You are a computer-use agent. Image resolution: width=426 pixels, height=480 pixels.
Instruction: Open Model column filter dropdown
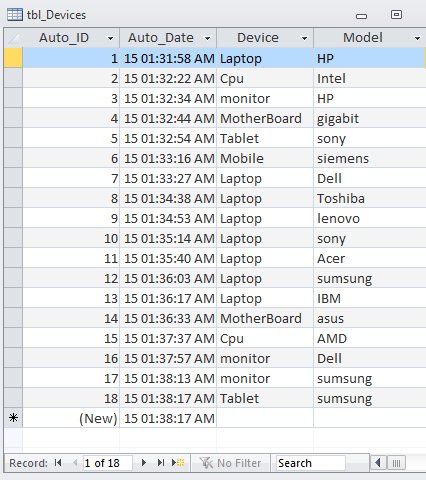click(x=417, y=38)
